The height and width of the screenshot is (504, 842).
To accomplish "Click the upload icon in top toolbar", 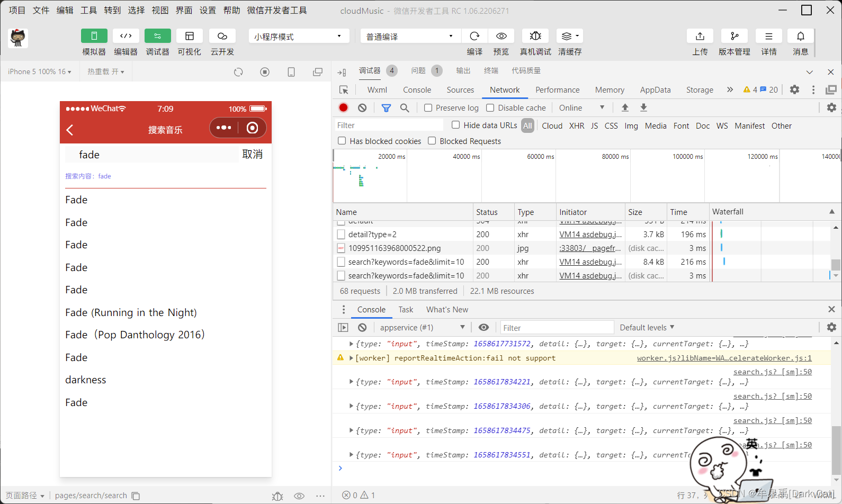I will (700, 36).
